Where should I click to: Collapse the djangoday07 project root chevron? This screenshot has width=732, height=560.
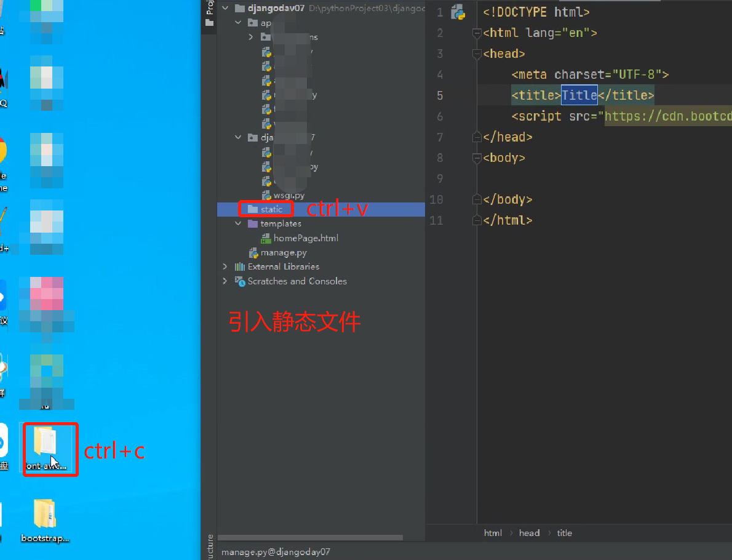tap(226, 8)
